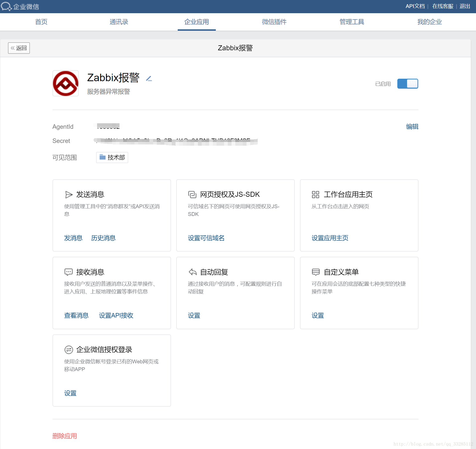This screenshot has width=476, height=449.
Task: Click 设置可信域名 link
Action: pyautogui.click(x=206, y=238)
